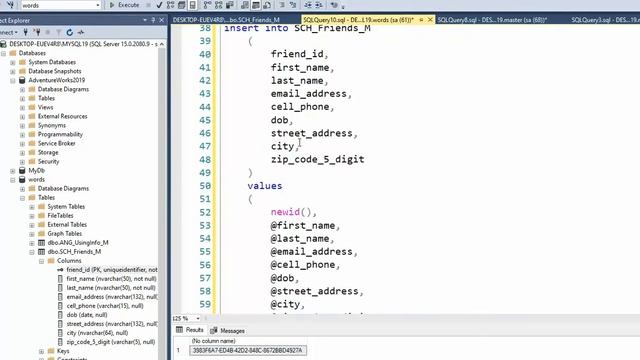
Task: Expand the Database Snapshots folder
Action: point(13,71)
